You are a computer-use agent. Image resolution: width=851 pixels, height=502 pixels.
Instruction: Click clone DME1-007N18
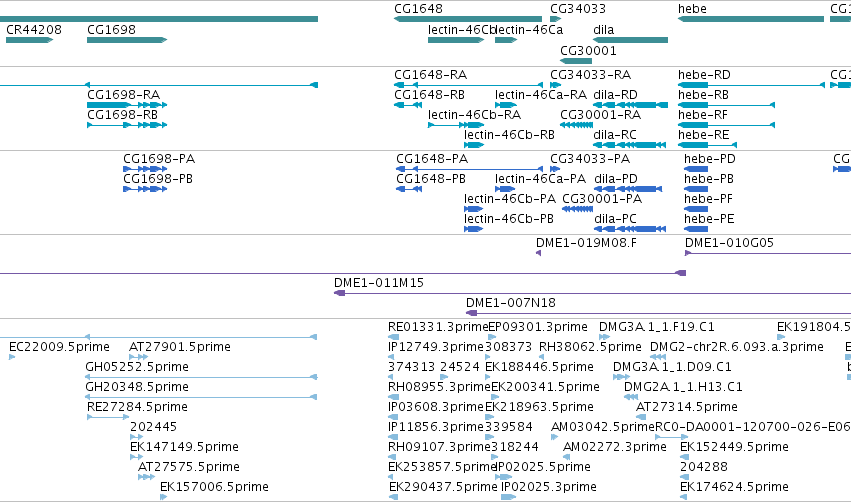(x=658, y=313)
